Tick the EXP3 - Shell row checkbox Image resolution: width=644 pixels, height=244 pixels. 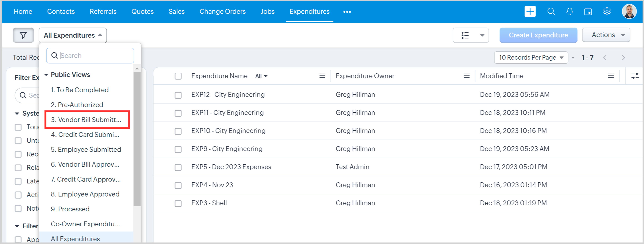point(178,203)
